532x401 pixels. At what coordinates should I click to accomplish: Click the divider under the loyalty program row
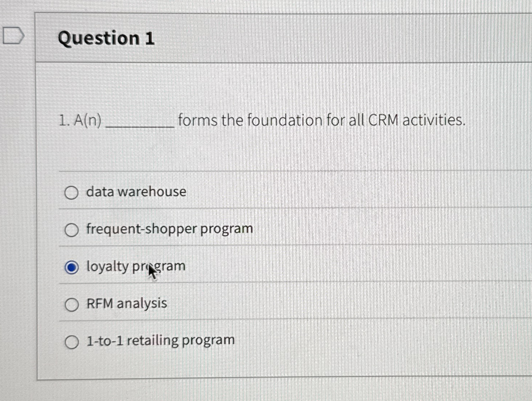(x=253, y=283)
